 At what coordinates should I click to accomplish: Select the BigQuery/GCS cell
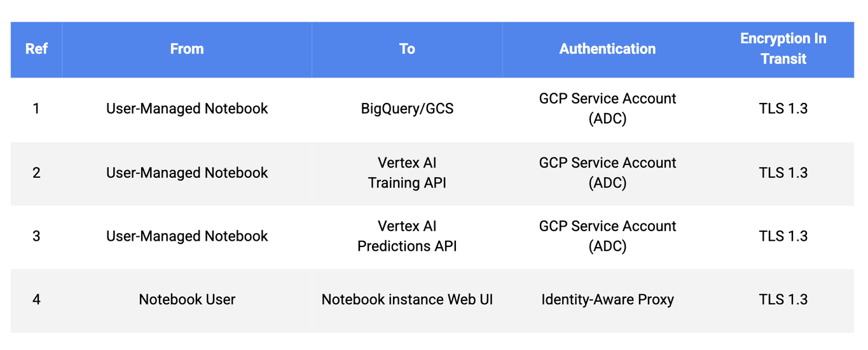(407, 109)
